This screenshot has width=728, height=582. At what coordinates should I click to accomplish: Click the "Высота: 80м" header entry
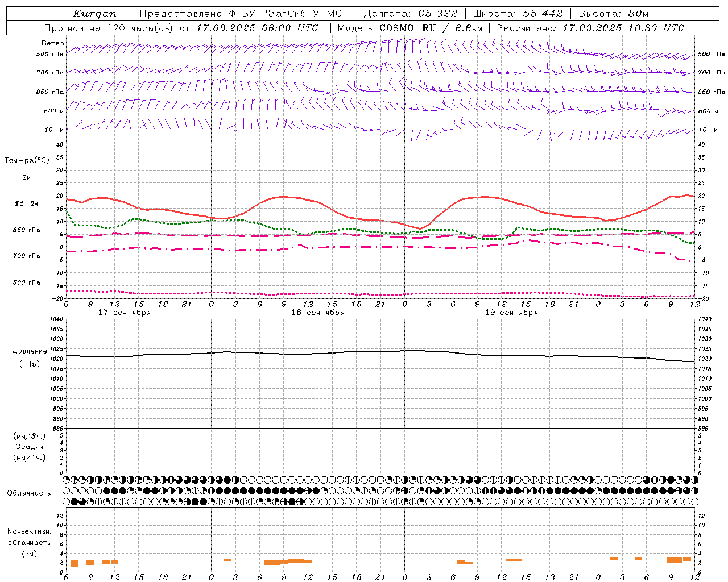pos(614,14)
